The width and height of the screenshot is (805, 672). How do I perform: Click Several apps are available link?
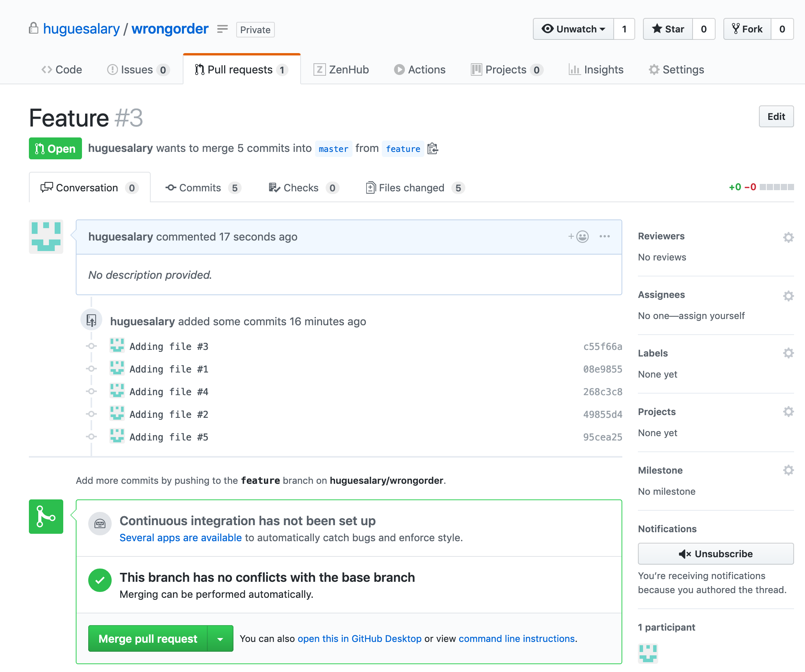tap(181, 538)
